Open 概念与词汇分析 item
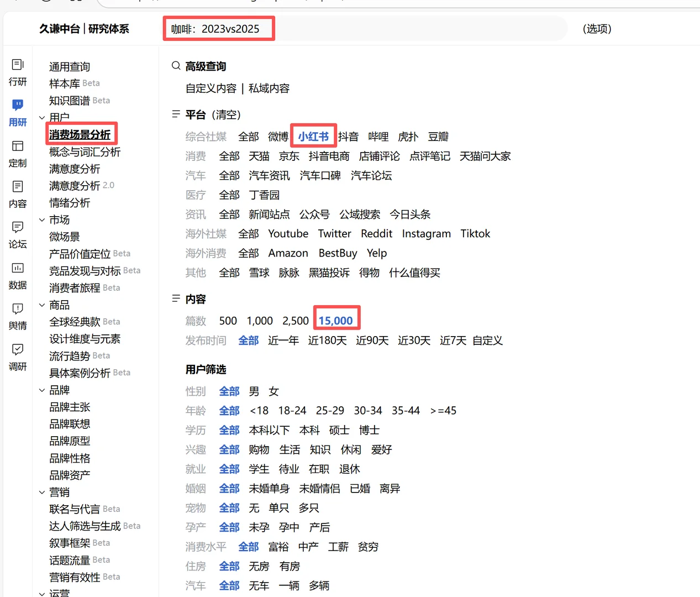Screen dimensions: 700x597 (x=85, y=152)
